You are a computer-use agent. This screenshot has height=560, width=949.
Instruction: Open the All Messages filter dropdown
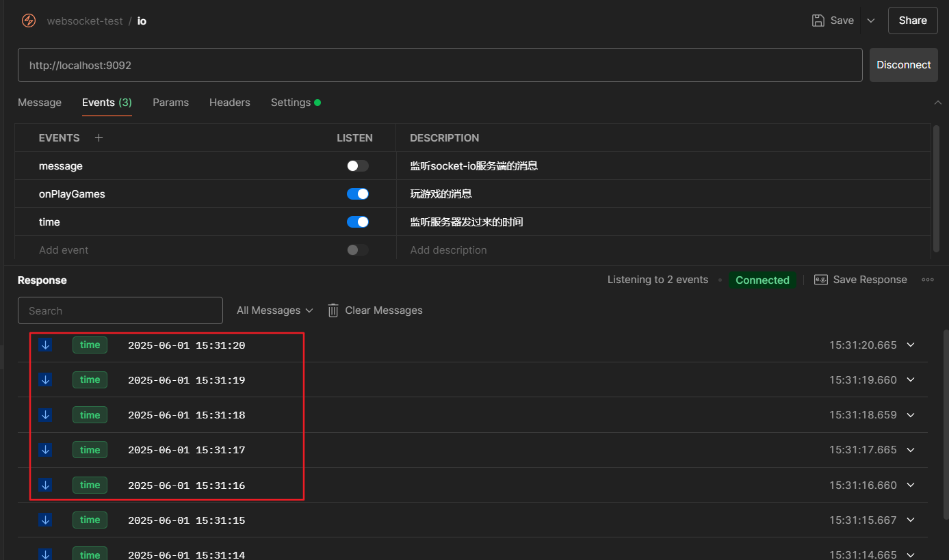click(274, 310)
